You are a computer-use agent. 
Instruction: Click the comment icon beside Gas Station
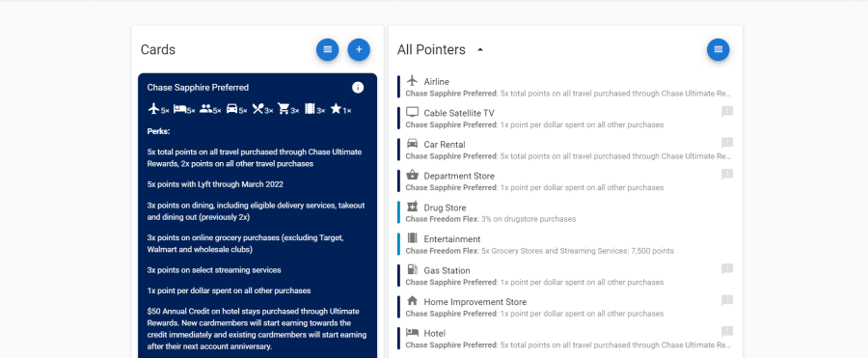click(727, 269)
